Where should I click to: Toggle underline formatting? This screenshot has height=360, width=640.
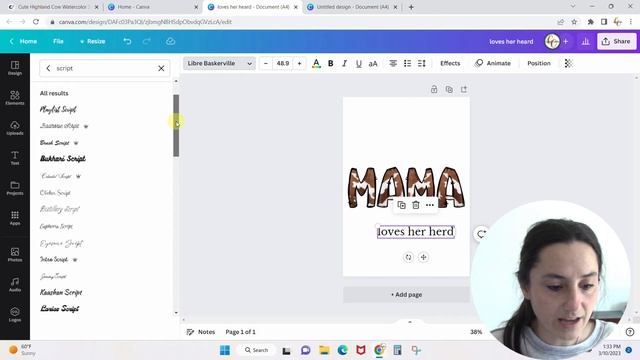pyautogui.click(x=359, y=63)
